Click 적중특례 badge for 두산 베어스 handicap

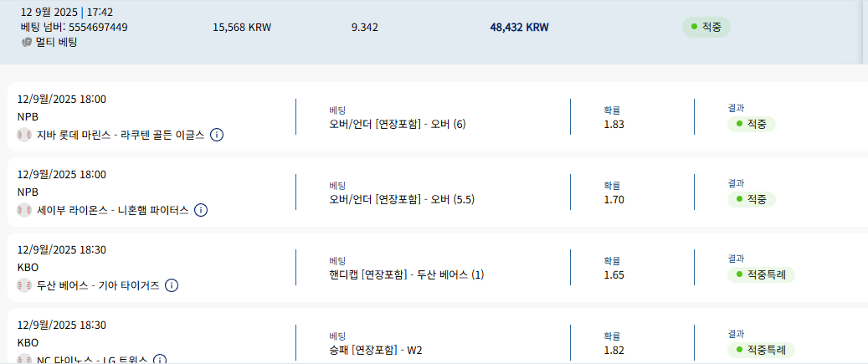(x=761, y=275)
